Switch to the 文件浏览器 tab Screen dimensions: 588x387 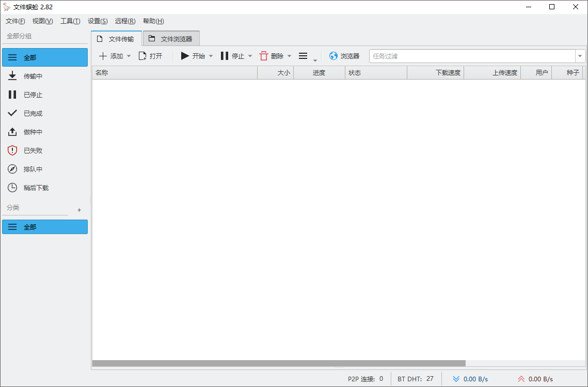(x=171, y=39)
